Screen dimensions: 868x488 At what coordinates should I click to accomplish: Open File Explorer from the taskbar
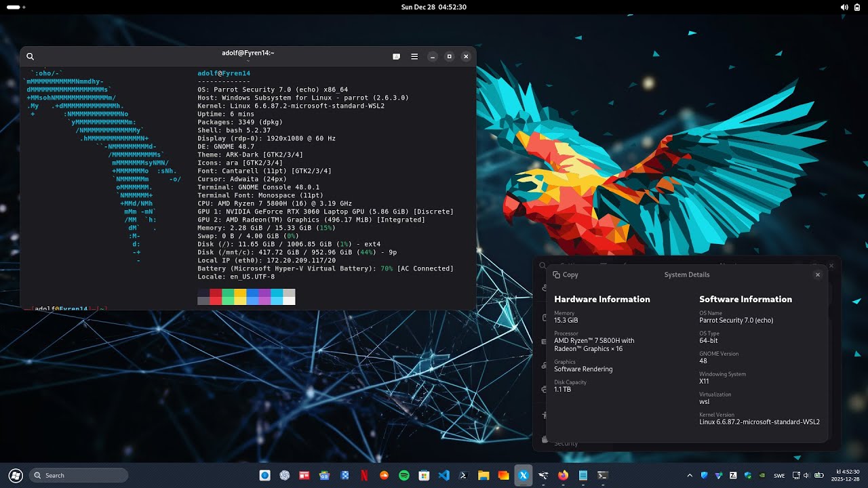point(484,475)
